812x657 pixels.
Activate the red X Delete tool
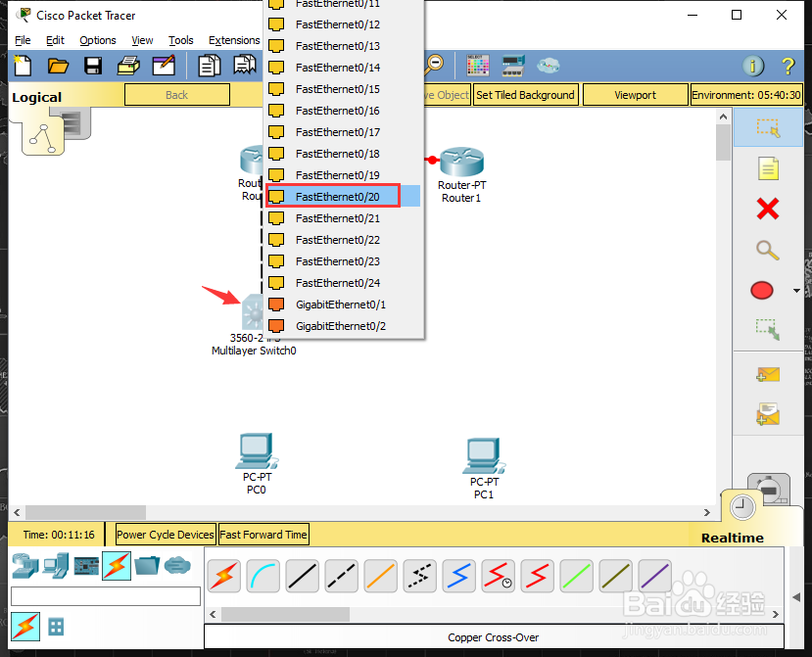tap(768, 210)
